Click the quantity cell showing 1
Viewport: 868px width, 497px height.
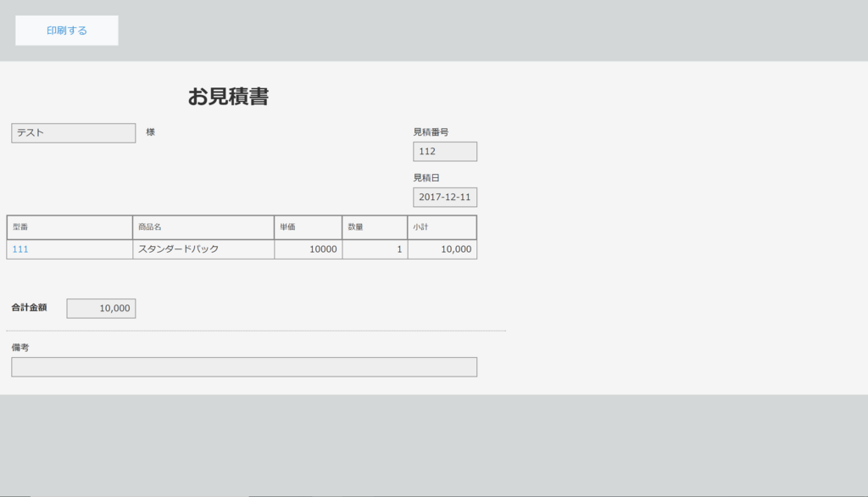[x=375, y=249]
